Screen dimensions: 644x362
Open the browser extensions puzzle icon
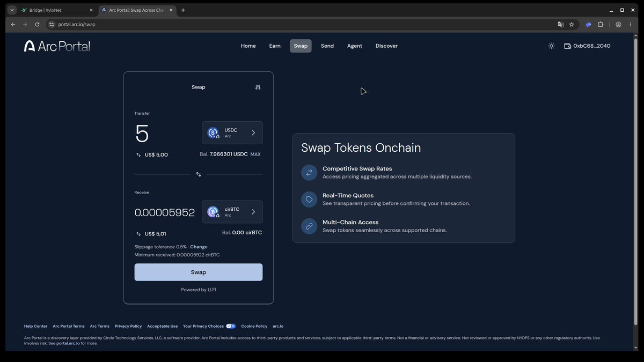601,24
